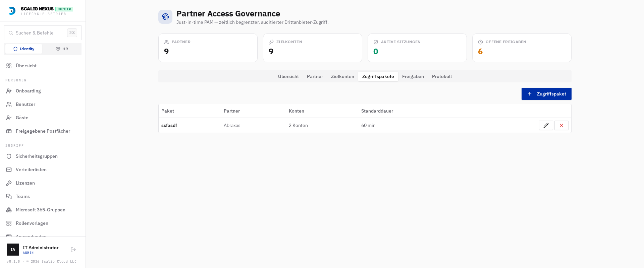644x268 pixels.
Task: Open the Partner stat card
Action: tap(208, 48)
